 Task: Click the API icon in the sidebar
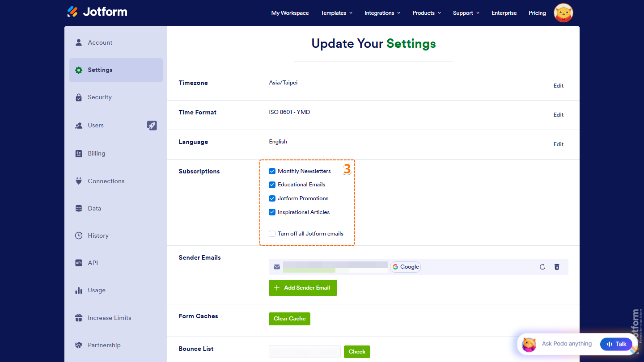79,263
